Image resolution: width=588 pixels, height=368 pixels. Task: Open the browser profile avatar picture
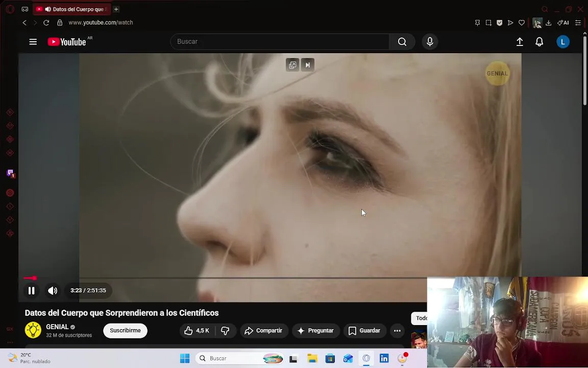click(x=537, y=23)
